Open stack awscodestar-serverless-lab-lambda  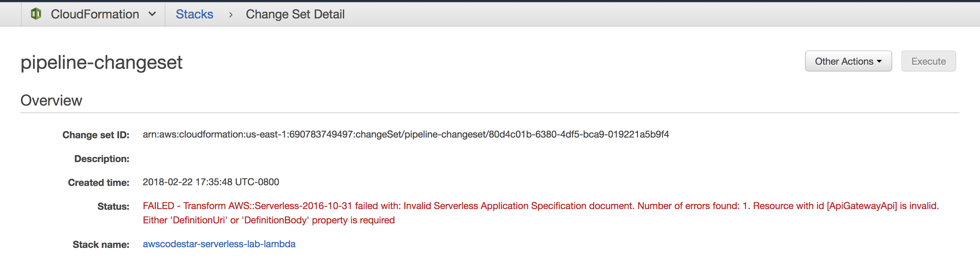tap(219, 244)
